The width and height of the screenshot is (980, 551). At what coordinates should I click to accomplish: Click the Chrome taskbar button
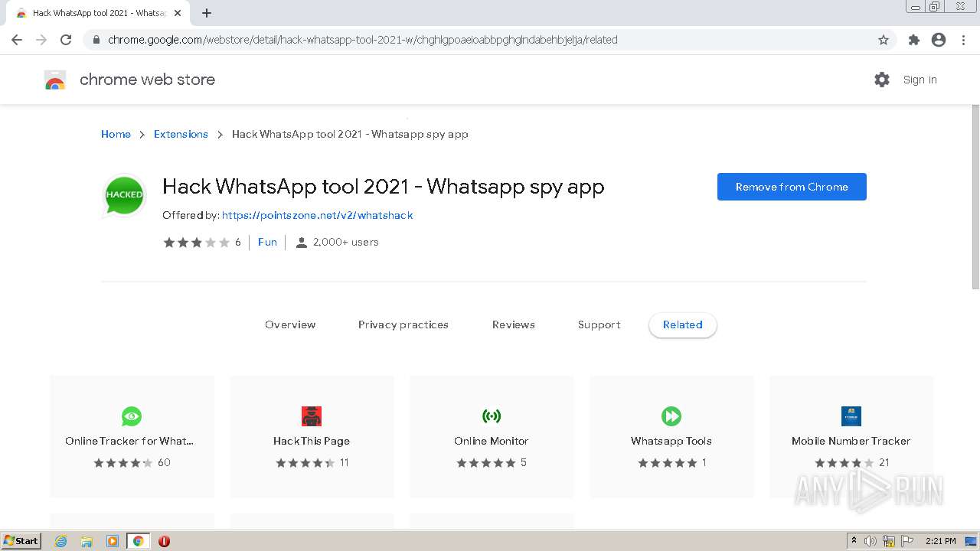pos(139,541)
